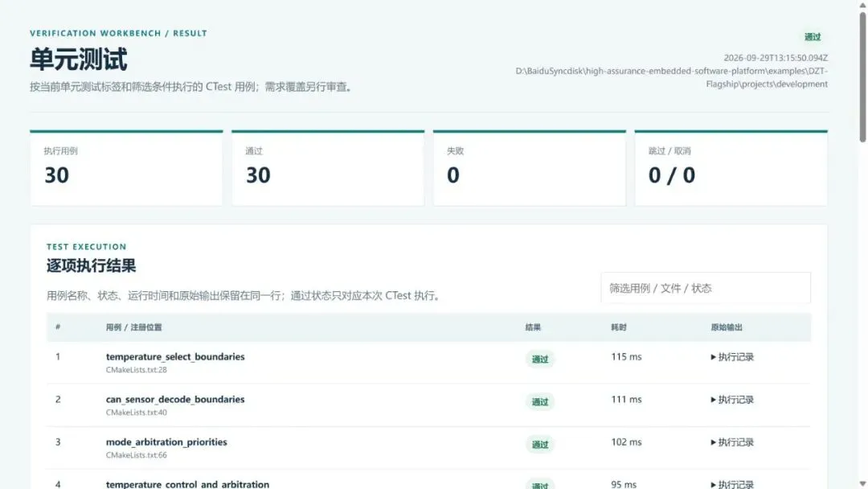Click the top-right 通过 status badge
Screen dimensions: 868x489
(x=812, y=37)
